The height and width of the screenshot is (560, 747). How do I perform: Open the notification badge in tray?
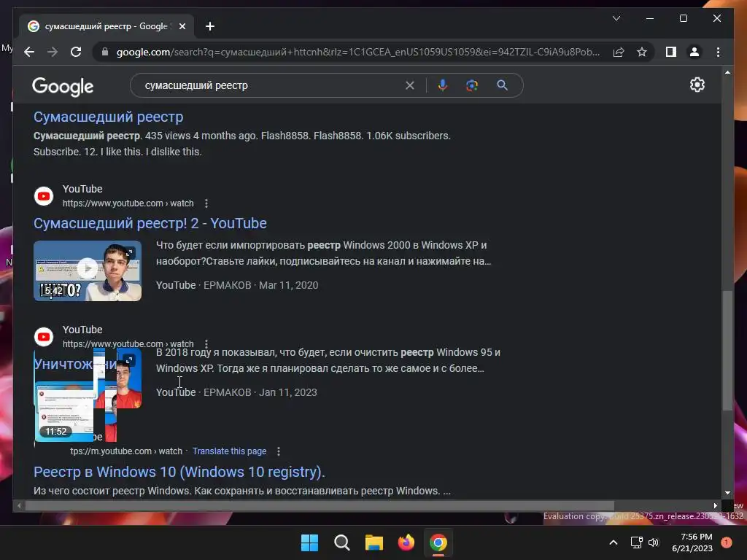tap(726, 542)
